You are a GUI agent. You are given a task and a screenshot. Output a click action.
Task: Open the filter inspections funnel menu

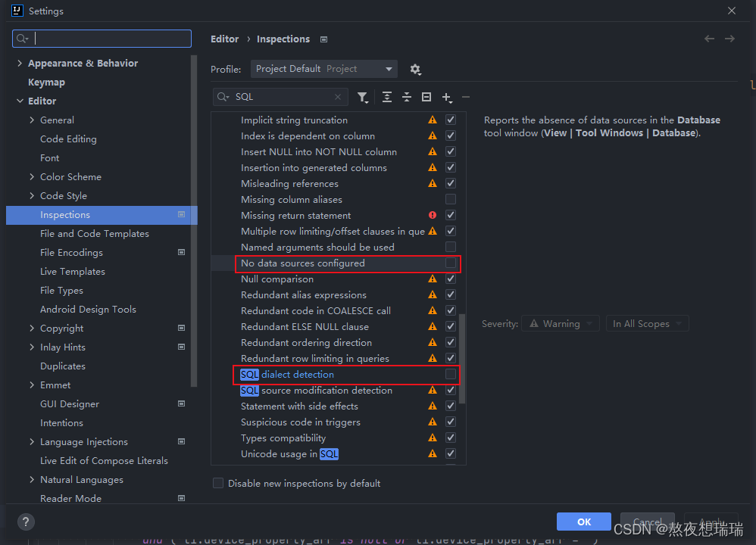tap(363, 98)
